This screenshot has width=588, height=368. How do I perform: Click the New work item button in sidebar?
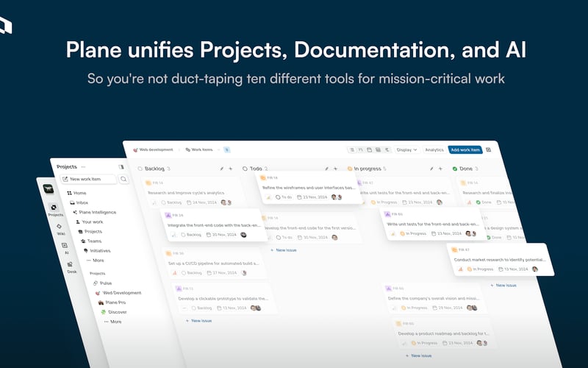pyautogui.click(x=88, y=179)
